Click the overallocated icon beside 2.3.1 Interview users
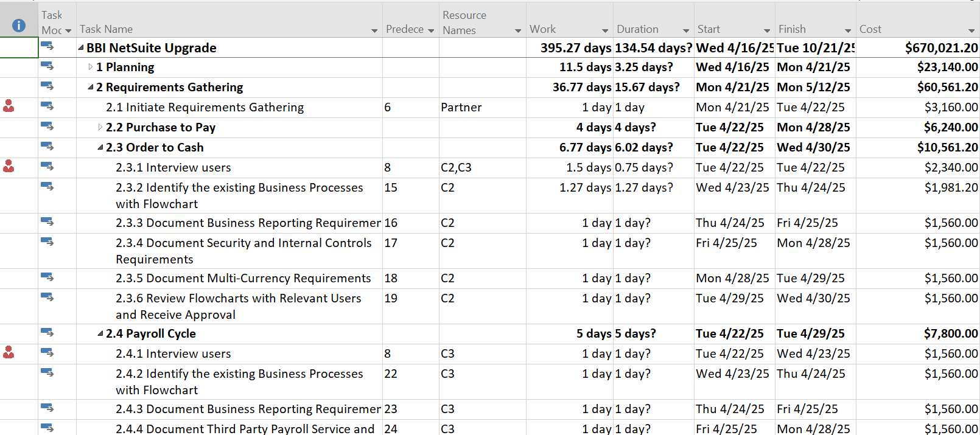 tap(9, 166)
